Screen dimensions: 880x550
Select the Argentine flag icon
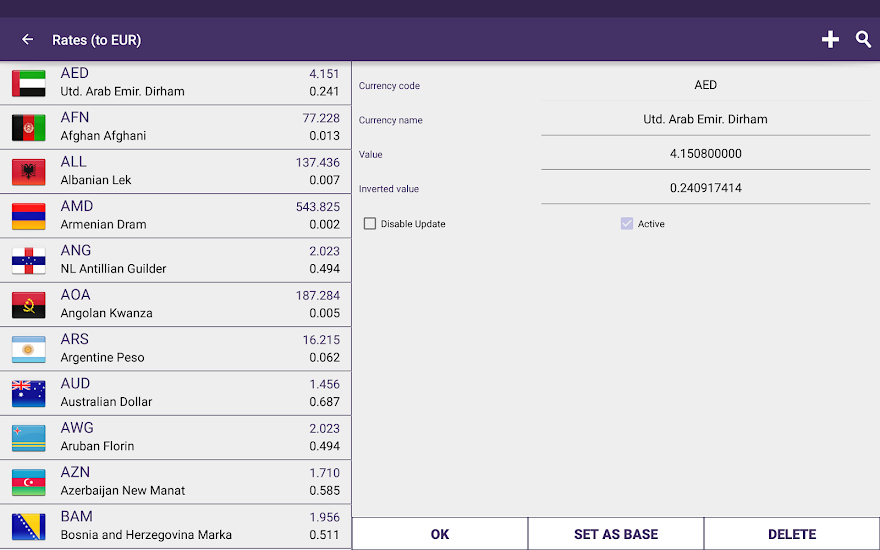pos(28,349)
